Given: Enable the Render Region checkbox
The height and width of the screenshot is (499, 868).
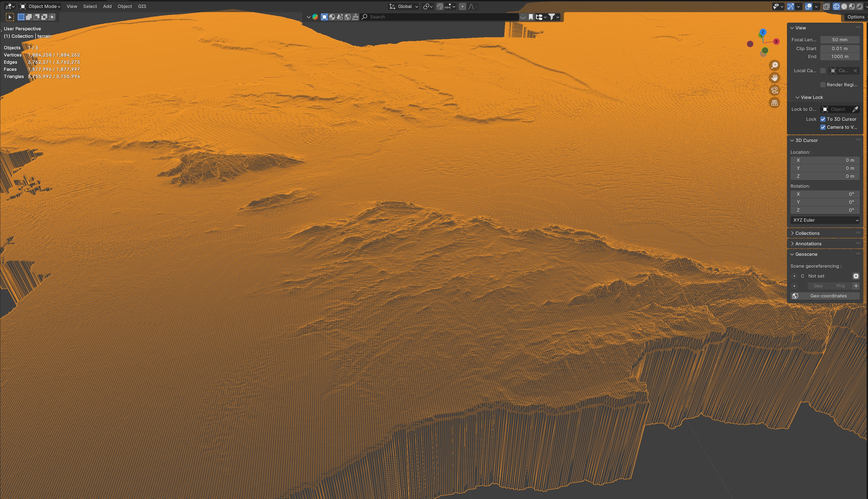Looking at the screenshot, I should [823, 85].
